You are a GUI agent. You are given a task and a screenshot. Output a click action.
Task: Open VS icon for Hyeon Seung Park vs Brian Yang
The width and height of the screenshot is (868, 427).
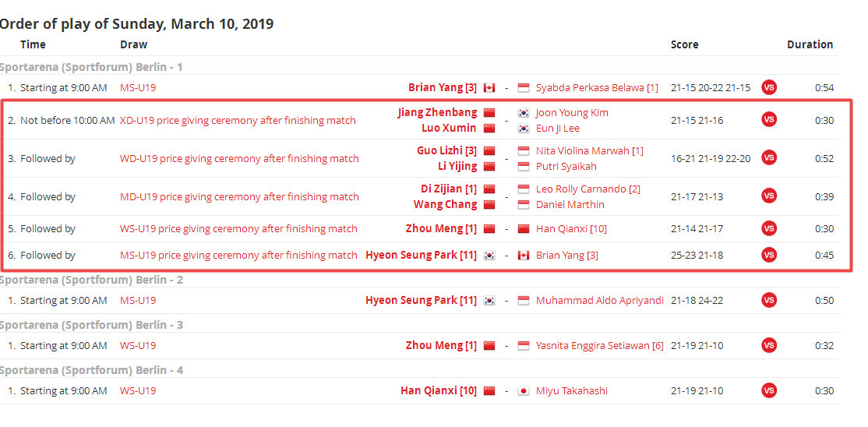[768, 255]
